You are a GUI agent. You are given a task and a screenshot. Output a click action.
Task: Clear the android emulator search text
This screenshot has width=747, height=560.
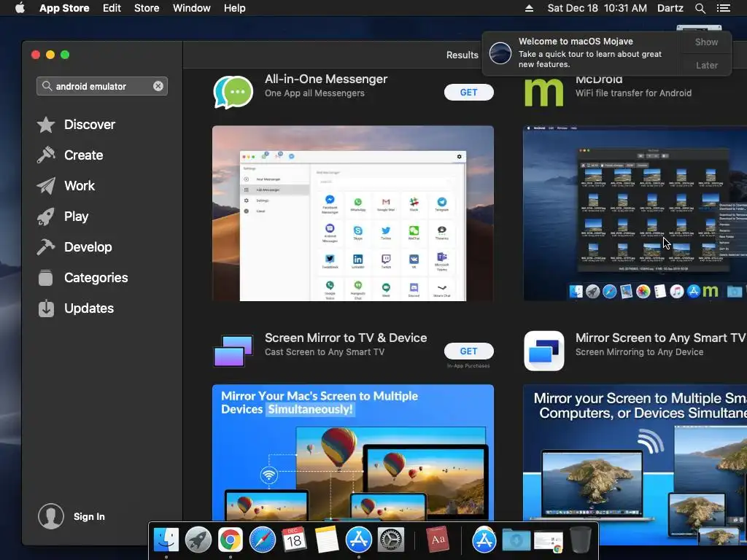[x=158, y=86]
